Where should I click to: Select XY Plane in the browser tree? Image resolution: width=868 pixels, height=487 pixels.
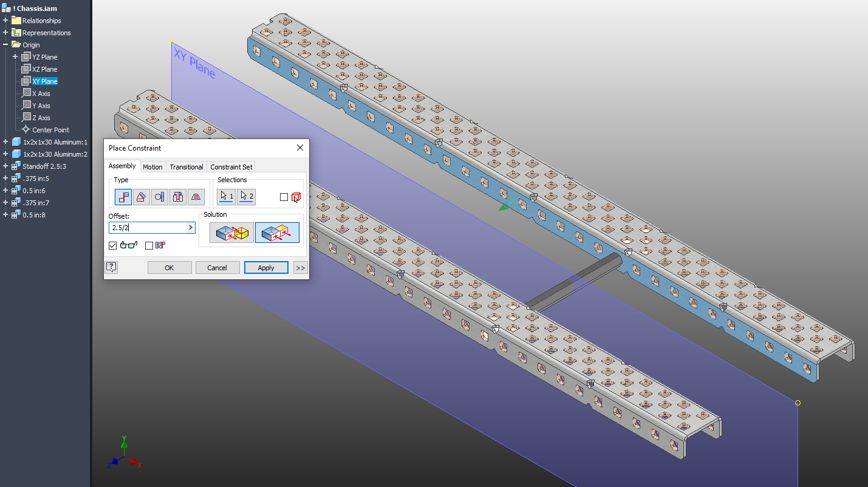point(45,81)
